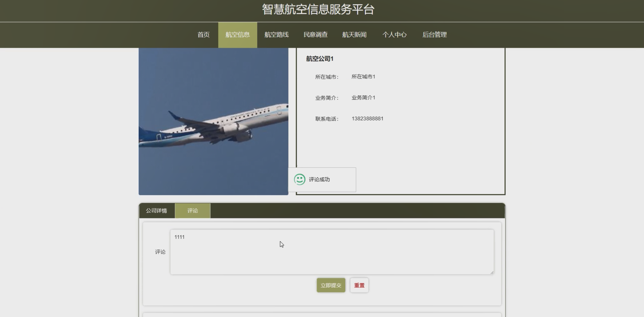Screen dimensions: 644x317
Task: Click the 所在城市1 value text
Action: point(363,77)
